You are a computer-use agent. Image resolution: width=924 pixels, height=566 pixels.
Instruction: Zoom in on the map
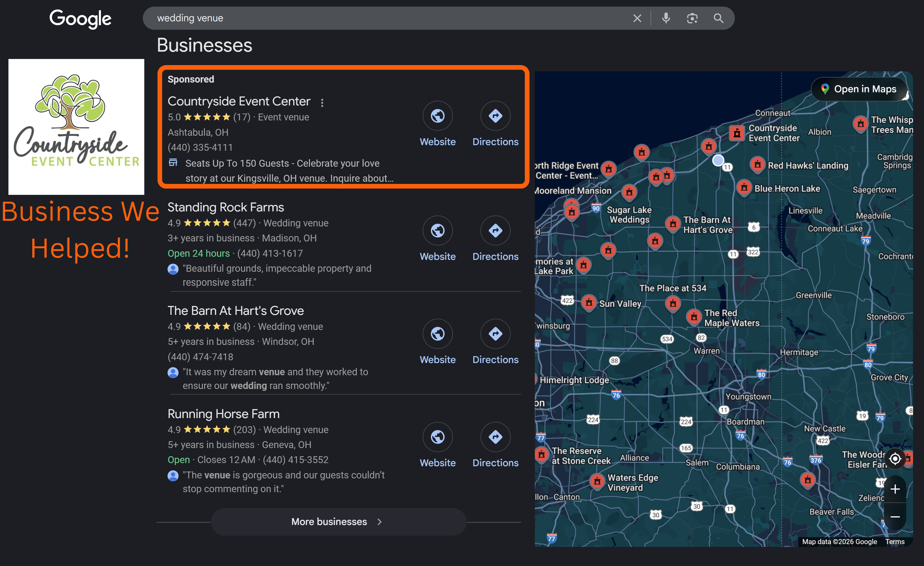click(895, 489)
